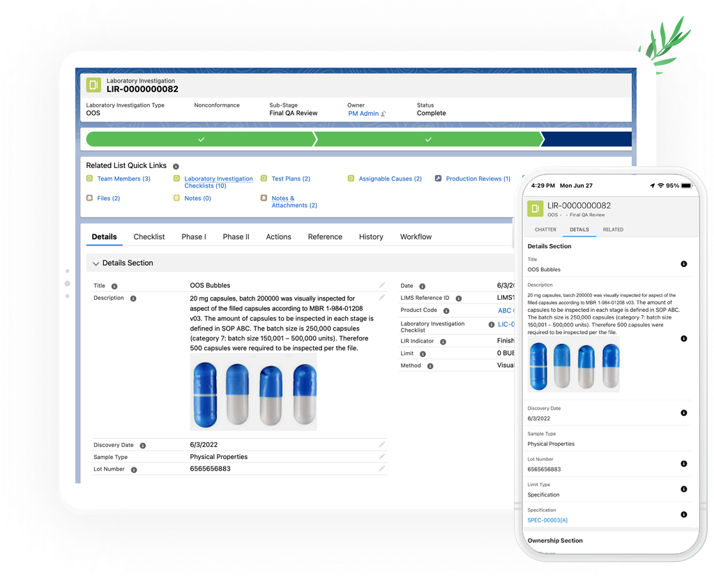
Task: Click the edit pencil for Lot Number
Action: 382,469
